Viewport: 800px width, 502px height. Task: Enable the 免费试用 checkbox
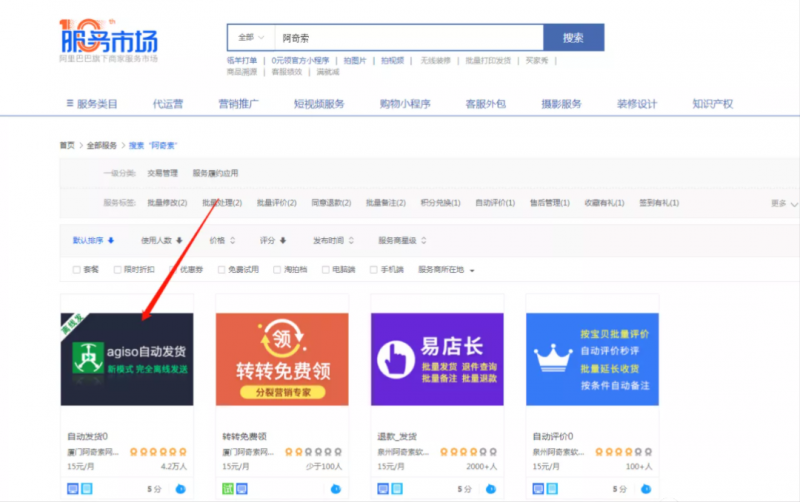(220, 270)
